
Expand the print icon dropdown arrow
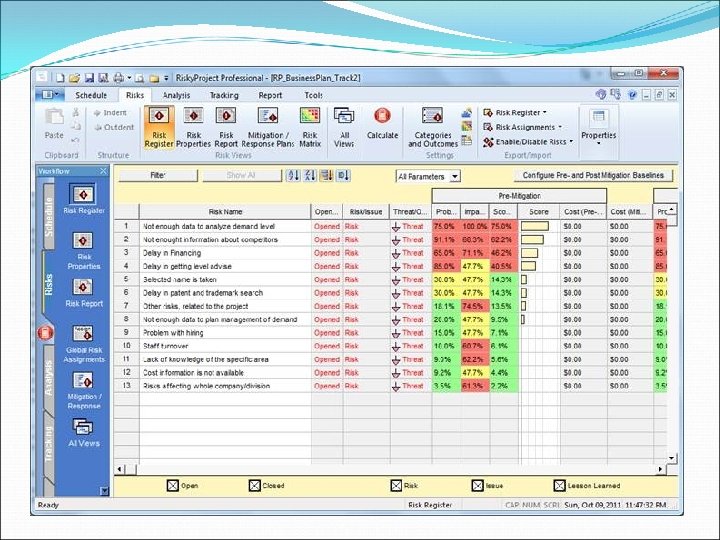click(129, 79)
